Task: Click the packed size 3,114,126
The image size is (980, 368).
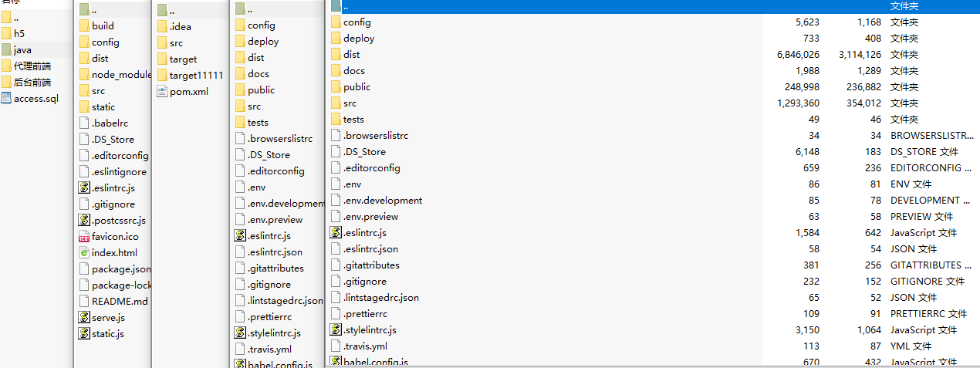Action: 860,55
